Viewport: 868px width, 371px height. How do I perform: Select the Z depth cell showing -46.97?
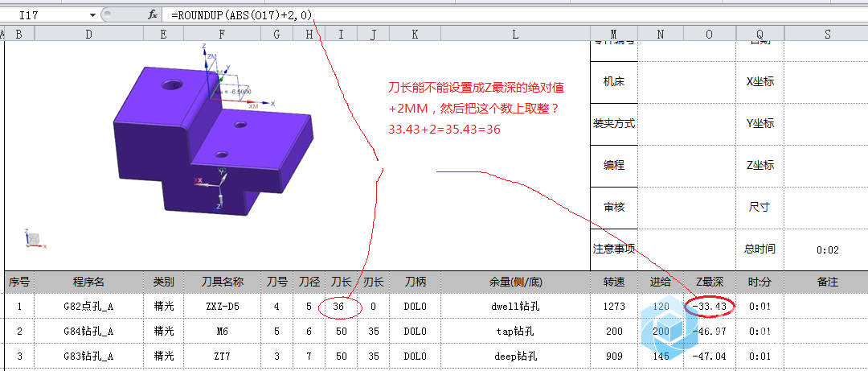(x=709, y=332)
